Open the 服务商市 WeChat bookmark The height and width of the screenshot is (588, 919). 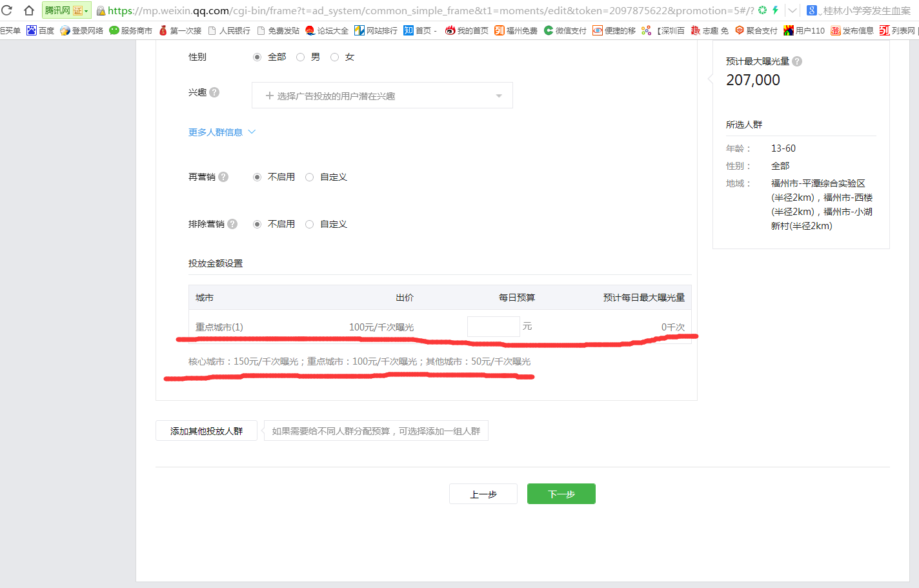pyautogui.click(x=130, y=30)
